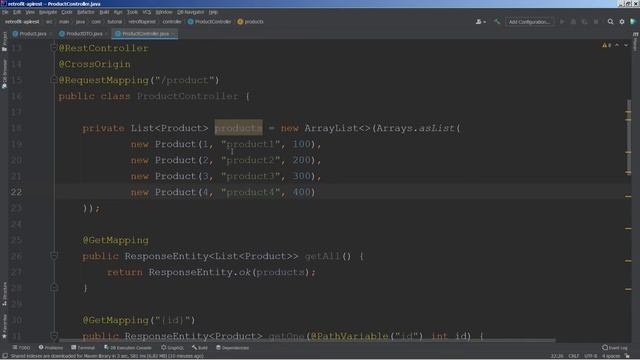Image resolution: width=640 pixels, height=360 pixels.
Task: Click line number 22 in the gutter
Action: pos(16,192)
